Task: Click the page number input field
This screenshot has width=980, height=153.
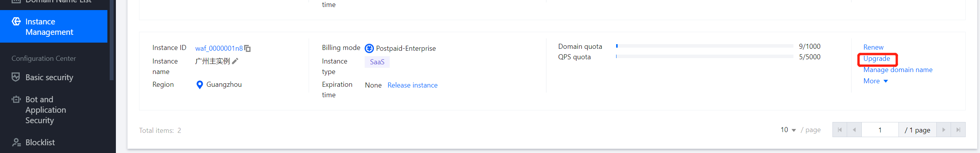Action: tap(880, 130)
